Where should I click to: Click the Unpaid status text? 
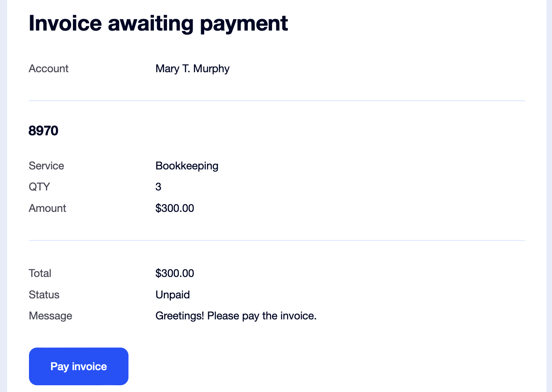click(172, 295)
